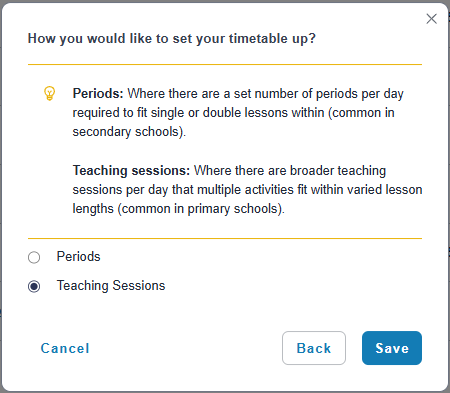Close the timetable setup dialog with X
This screenshot has width=450, height=393.
pyautogui.click(x=432, y=19)
